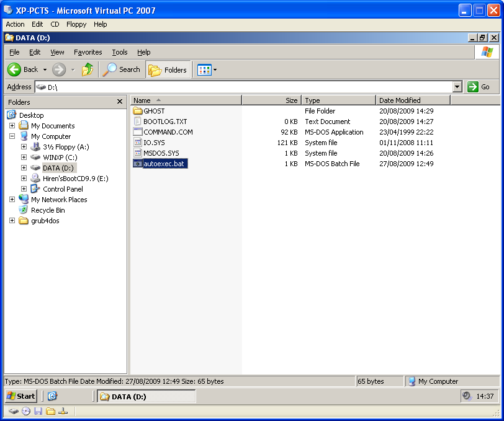Open the Address bar dropdown
The image size is (504, 421).
457,87
